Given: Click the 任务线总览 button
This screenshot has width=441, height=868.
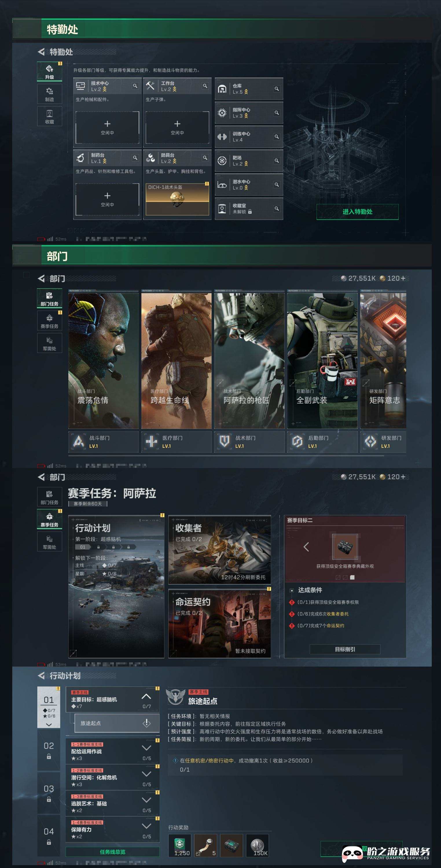Looking at the screenshot, I should pyautogui.click(x=113, y=852).
